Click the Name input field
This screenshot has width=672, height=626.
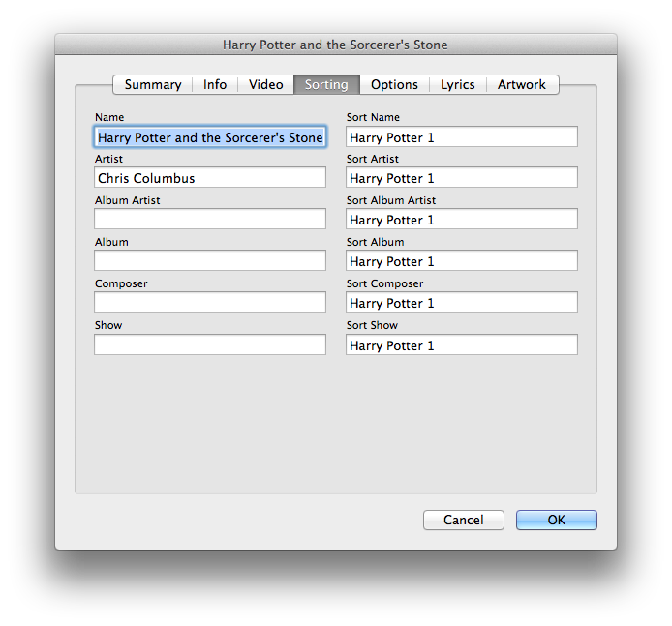coord(210,137)
